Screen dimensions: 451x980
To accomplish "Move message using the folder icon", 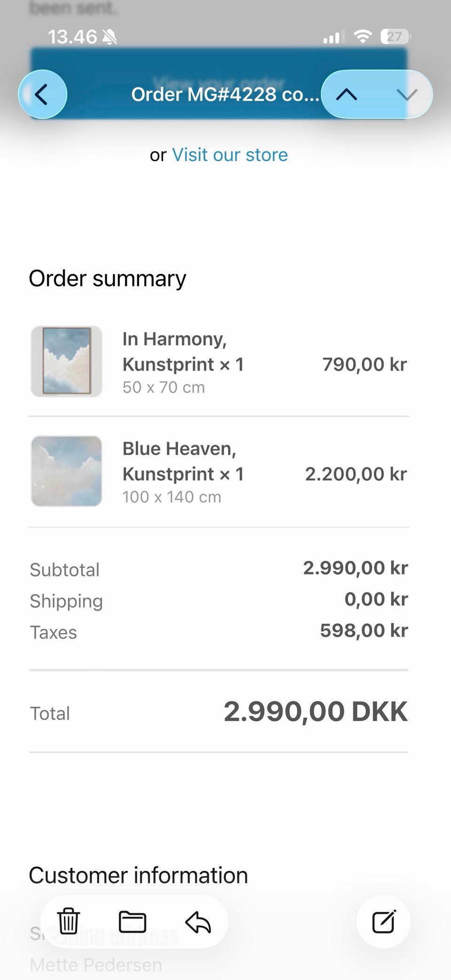I will [x=132, y=921].
